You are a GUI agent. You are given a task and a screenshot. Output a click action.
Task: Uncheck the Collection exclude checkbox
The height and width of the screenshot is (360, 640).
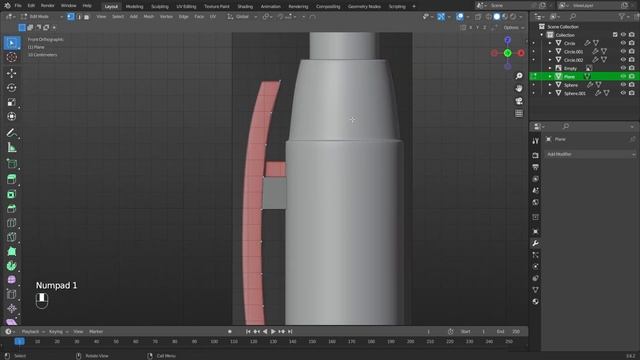coord(615,35)
